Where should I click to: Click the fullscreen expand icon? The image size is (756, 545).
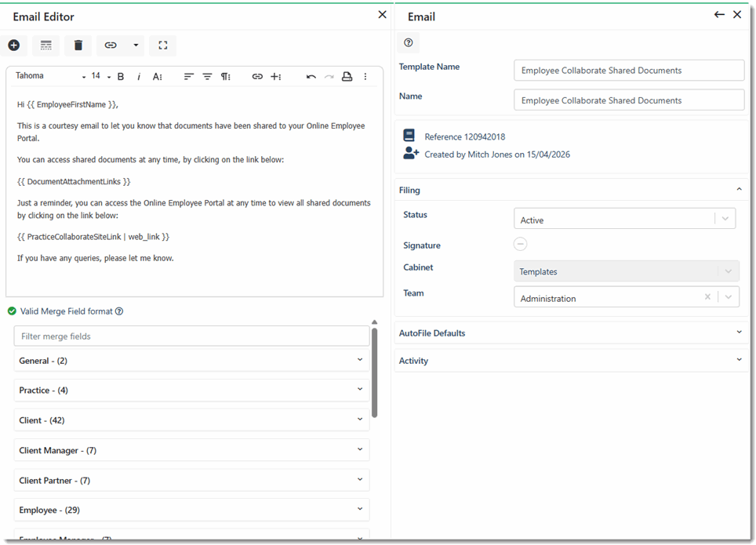[x=163, y=45]
